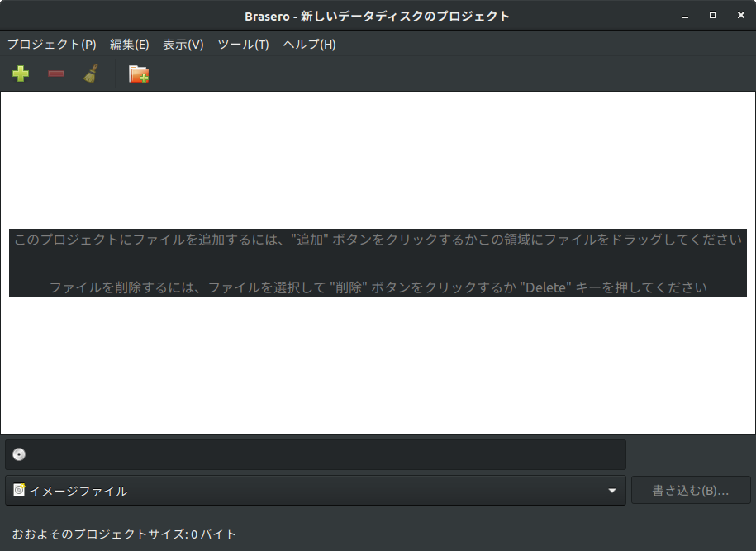
Task: Click the disc icon in the name field
Action: pyautogui.click(x=19, y=454)
